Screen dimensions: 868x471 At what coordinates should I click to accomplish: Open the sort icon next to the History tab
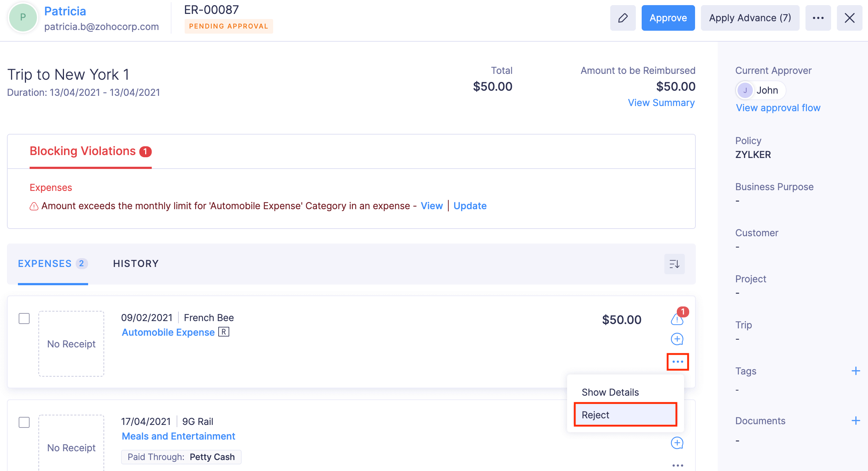point(674,264)
